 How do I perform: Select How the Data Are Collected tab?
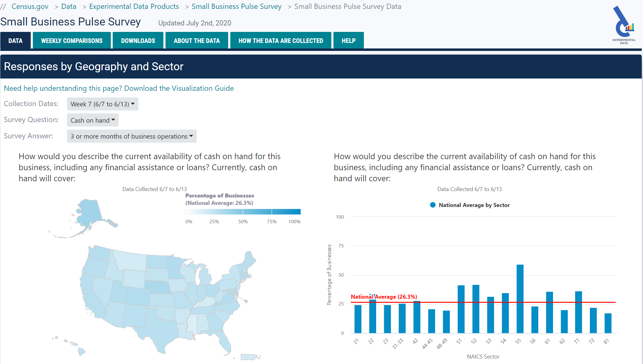click(x=280, y=40)
